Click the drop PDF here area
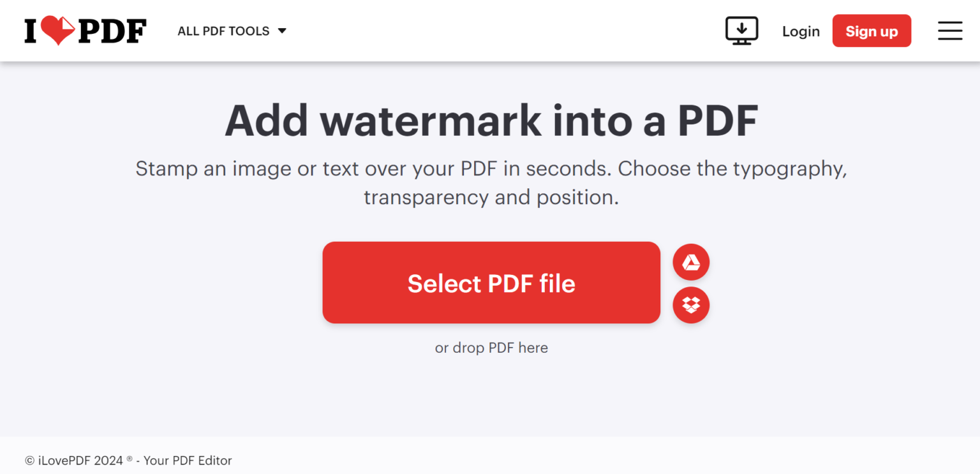This screenshot has width=980, height=474. click(x=491, y=348)
